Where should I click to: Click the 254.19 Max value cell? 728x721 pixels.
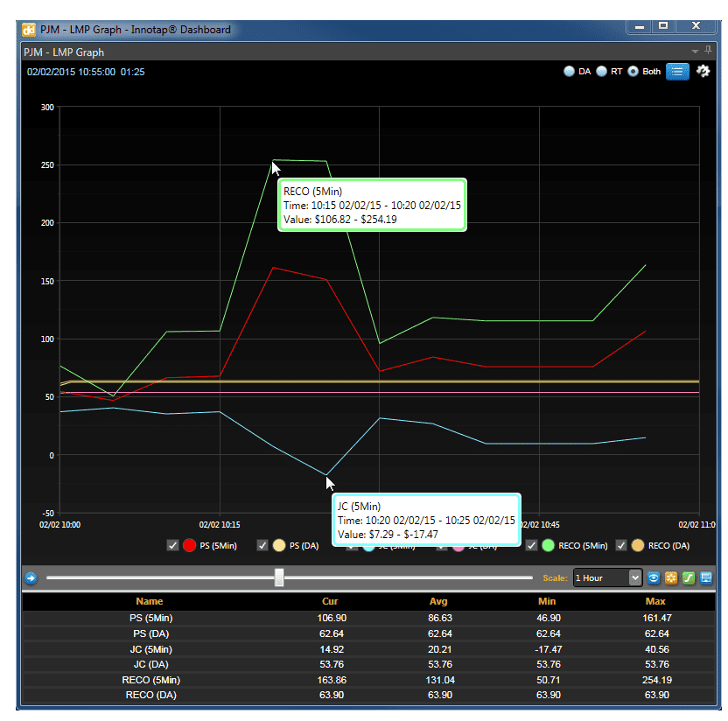(x=657, y=680)
